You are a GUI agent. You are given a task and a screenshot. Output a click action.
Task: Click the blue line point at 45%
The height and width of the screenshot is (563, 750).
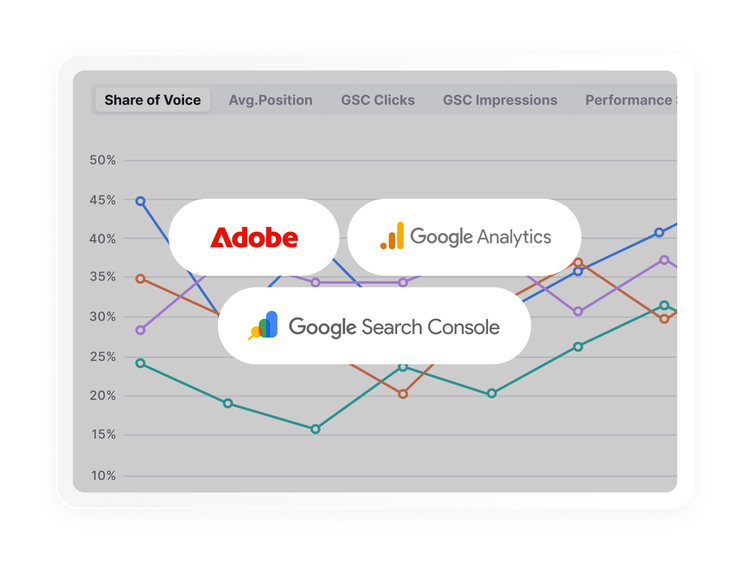point(141,202)
